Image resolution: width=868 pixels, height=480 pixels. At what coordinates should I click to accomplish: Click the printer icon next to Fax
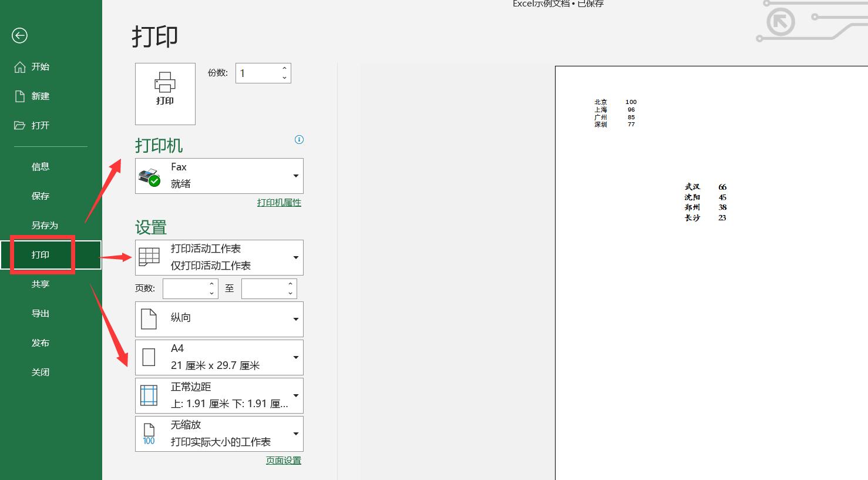152,176
